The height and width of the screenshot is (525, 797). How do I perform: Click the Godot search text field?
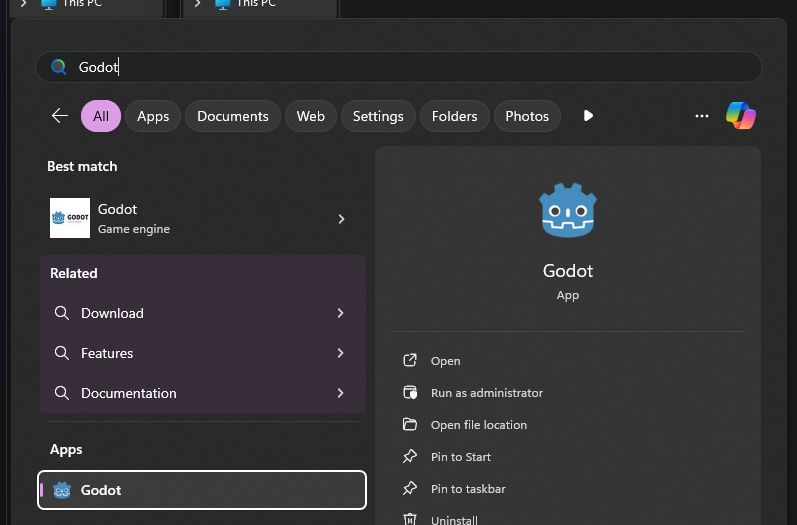[x=398, y=67]
